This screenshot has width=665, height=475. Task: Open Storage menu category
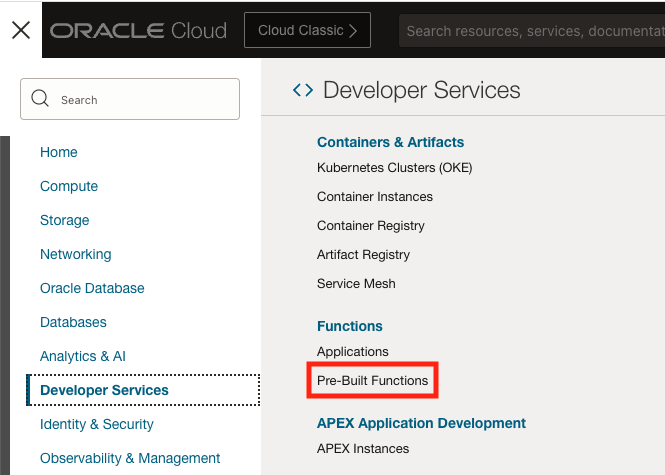[x=65, y=220]
